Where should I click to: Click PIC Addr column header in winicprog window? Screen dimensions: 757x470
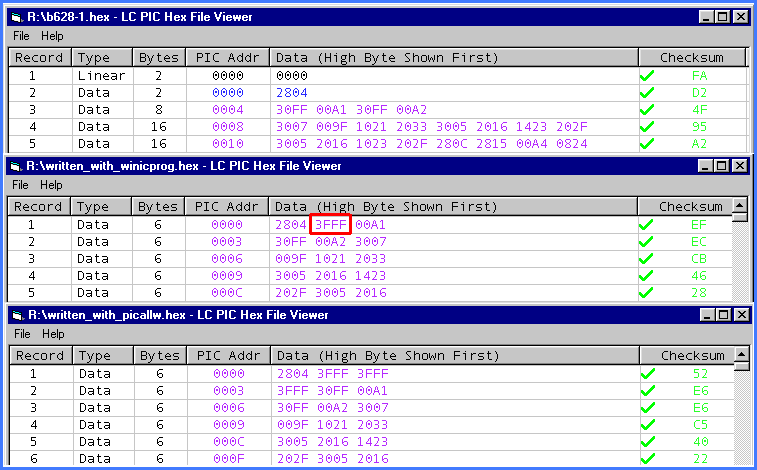coord(226,207)
